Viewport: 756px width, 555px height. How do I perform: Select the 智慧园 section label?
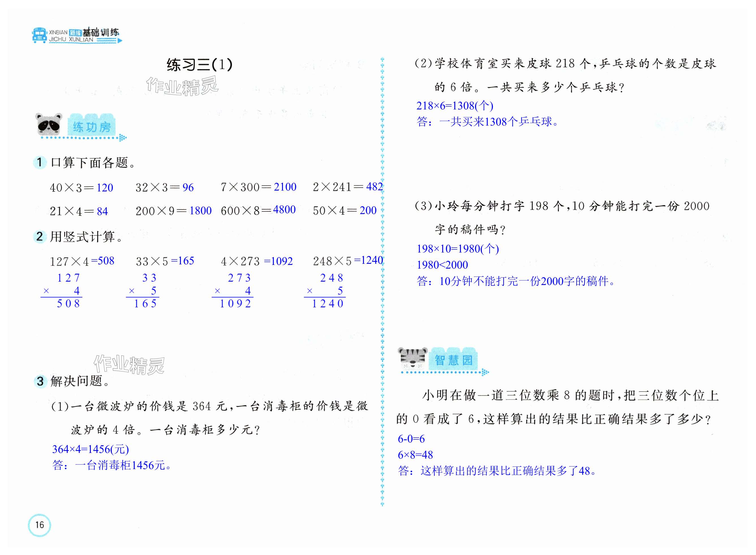[x=454, y=360]
